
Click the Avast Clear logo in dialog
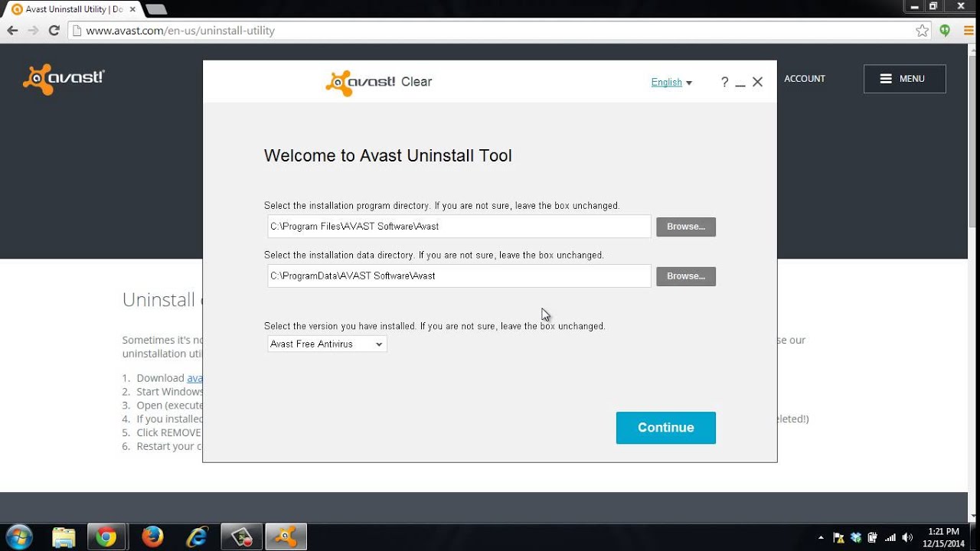click(379, 83)
